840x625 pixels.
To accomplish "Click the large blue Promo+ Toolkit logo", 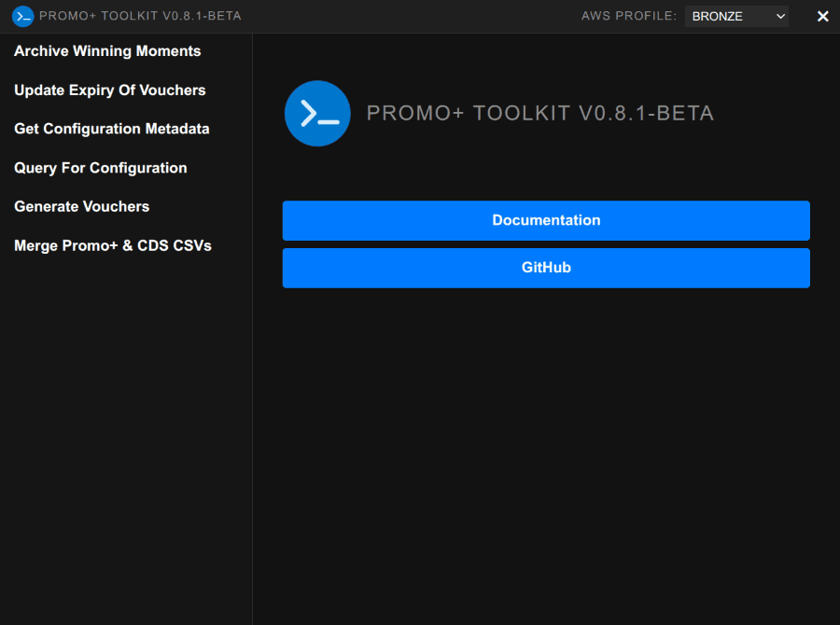I will 317,113.
